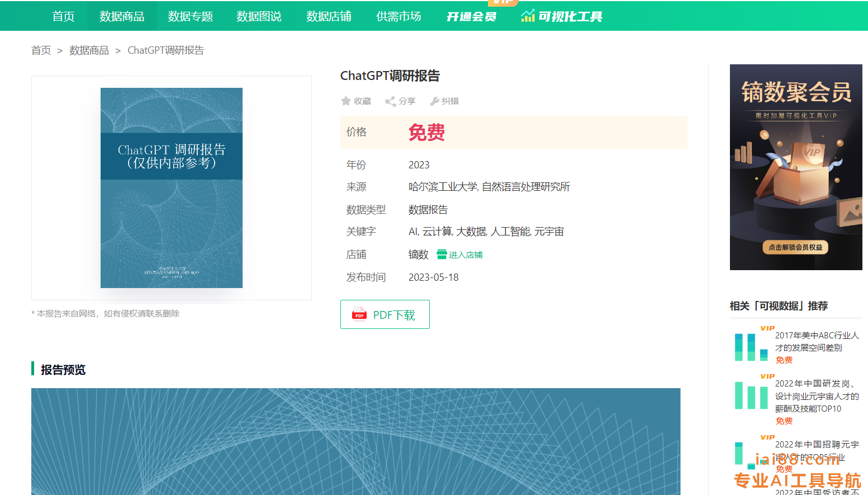Open the 数据图说 navigation menu item
This screenshot has width=868, height=495.
[259, 16]
